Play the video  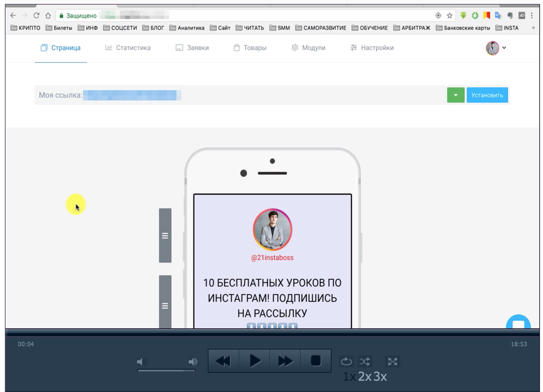(x=254, y=361)
